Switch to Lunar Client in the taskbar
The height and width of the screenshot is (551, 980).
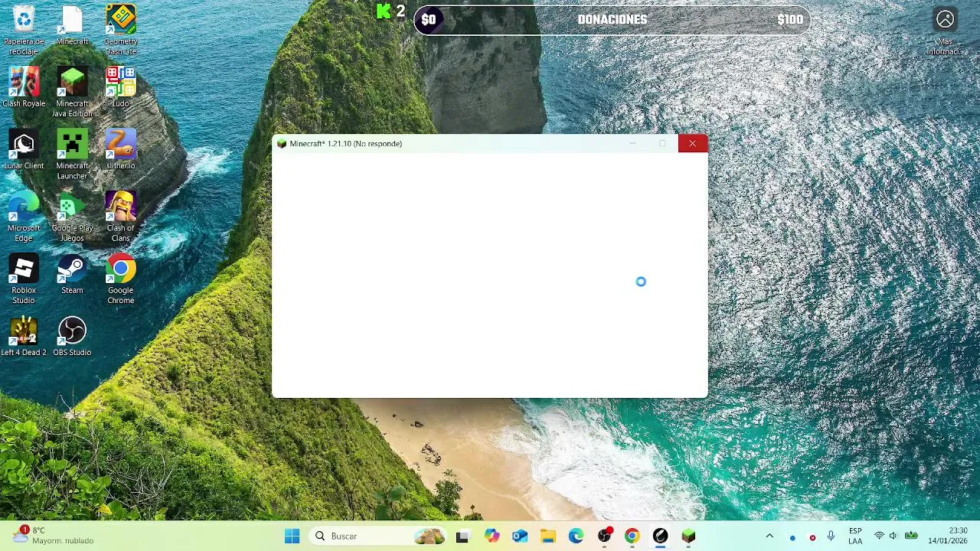pos(661,536)
